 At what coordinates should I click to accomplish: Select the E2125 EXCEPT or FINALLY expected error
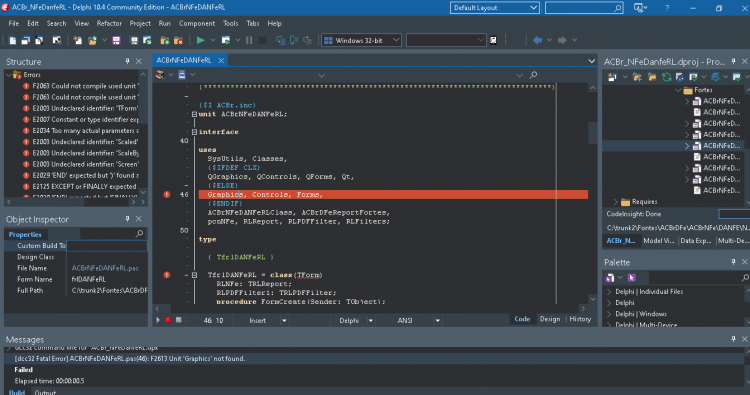pos(84,187)
